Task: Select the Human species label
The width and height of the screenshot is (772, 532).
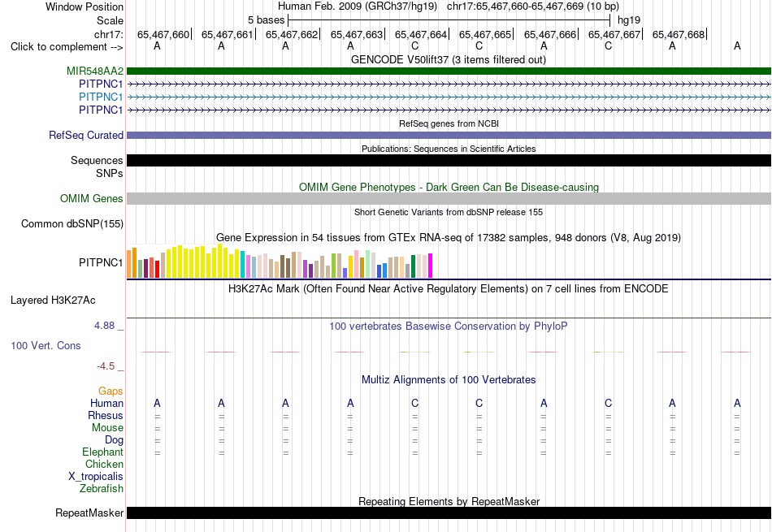Action: pyautogui.click(x=106, y=404)
